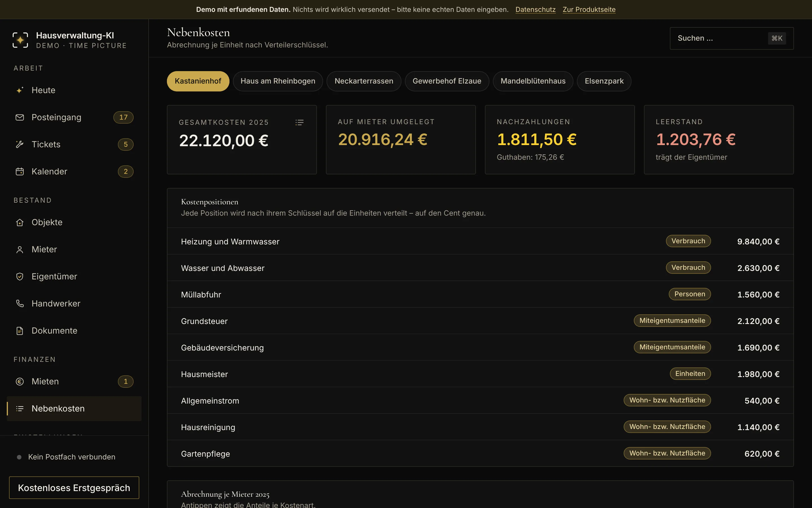The height and width of the screenshot is (508, 812).
Task: Click the Miteigentumsanteile tag on Grundsteuer
Action: pyautogui.click(x=672, y=321)
